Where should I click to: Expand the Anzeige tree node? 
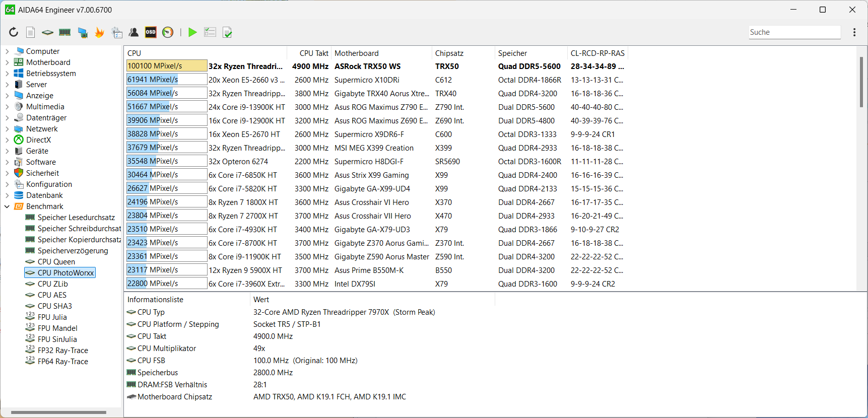(7, 96)
